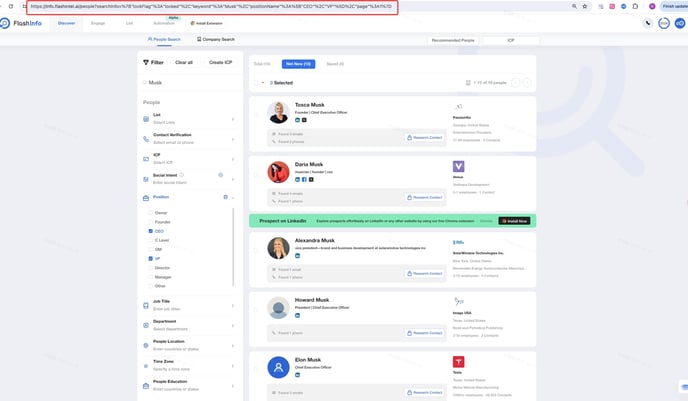The width and height of the screenshot is (688, 401).
Task: Tick the select-all checkbox beside Selected
Action: click(255, 82)
